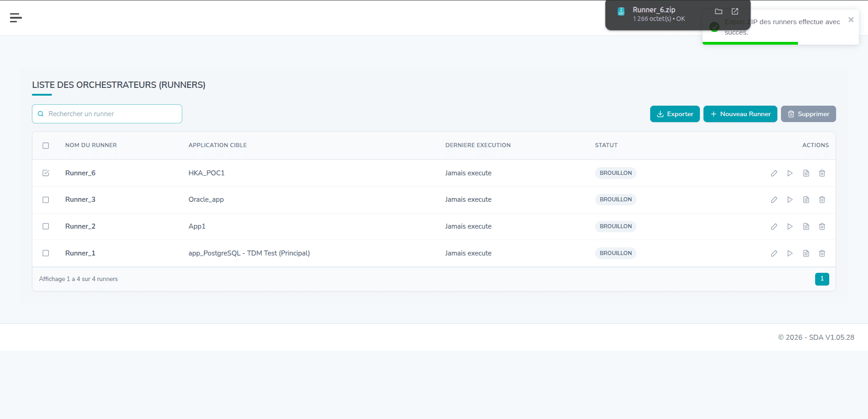
Task: Click the APPLICATION CIBLE column header
Action: click(218, 145)
